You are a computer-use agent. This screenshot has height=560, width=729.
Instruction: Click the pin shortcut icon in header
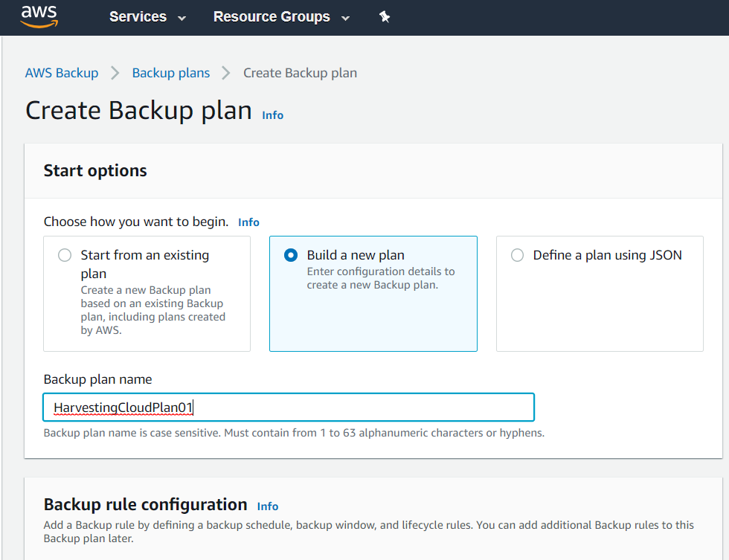click(x=385, y=17)
